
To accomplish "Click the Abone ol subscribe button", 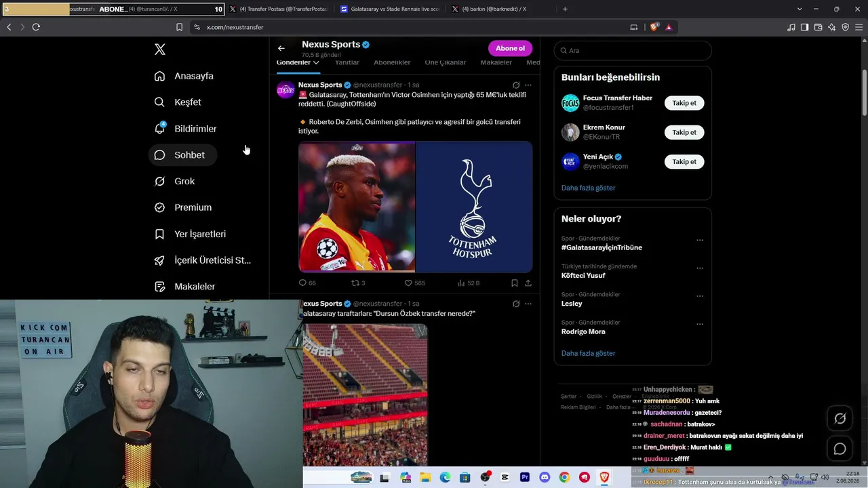I will (510, 48).
